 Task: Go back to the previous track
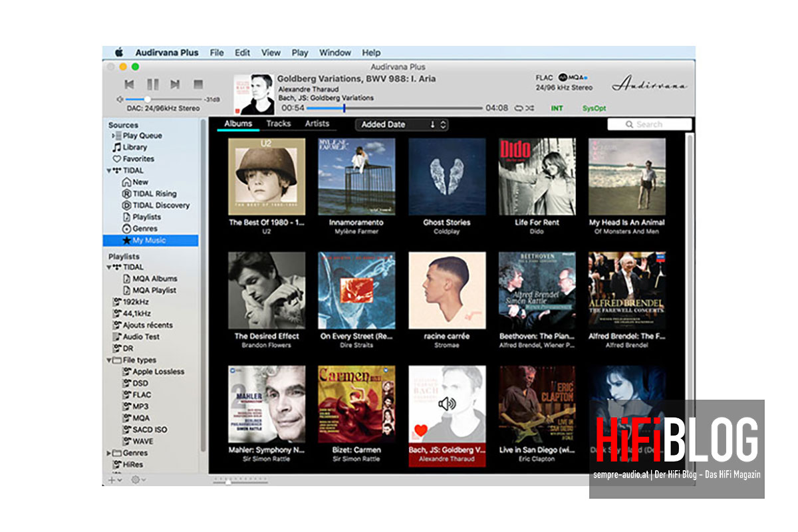coord(130,84)
